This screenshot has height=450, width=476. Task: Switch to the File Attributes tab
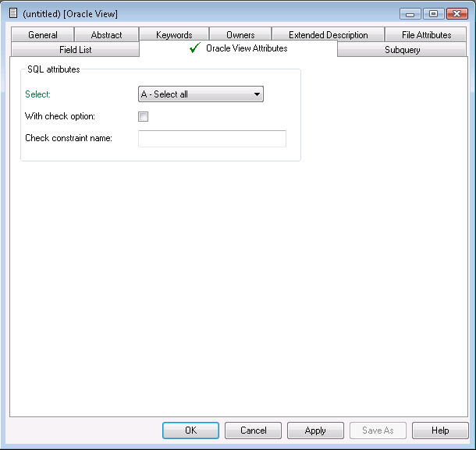(426, 35)
